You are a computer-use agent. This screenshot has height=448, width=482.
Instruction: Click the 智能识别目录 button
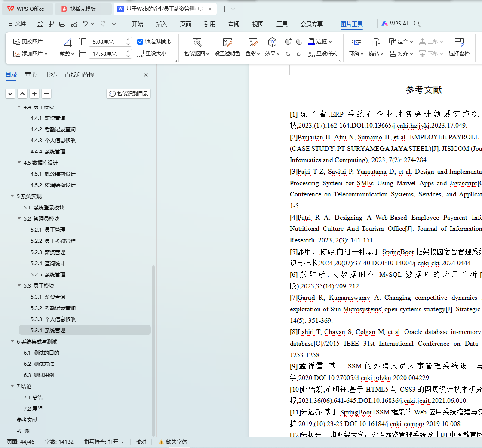[x=129, y=94]
